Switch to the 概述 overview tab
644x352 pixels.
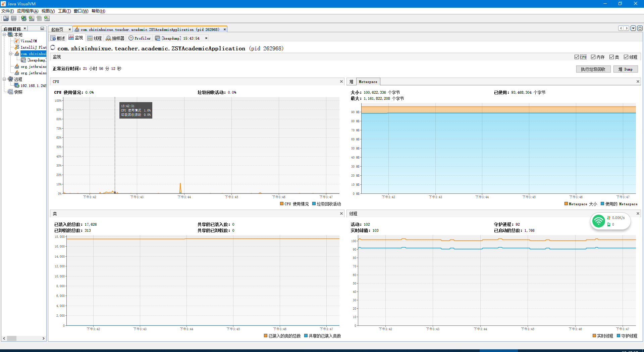(x=58, y=38)
